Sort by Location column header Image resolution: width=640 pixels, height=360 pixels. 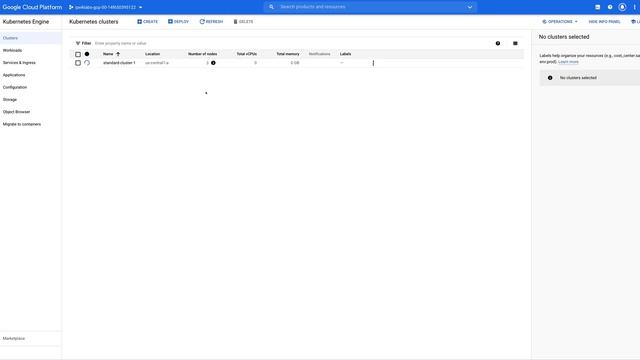[x=153, y=54]
